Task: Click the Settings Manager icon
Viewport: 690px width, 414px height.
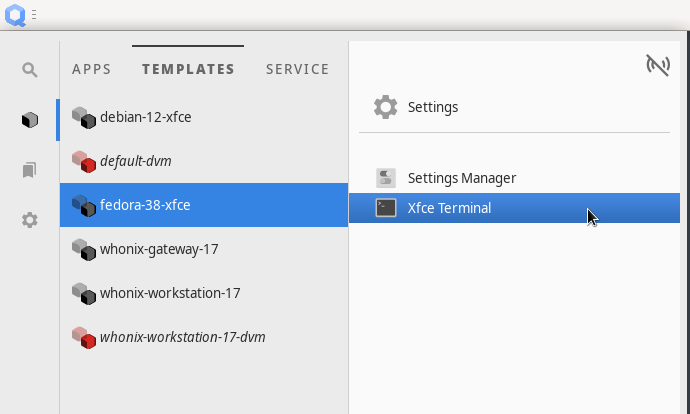Action: (386, 178)
